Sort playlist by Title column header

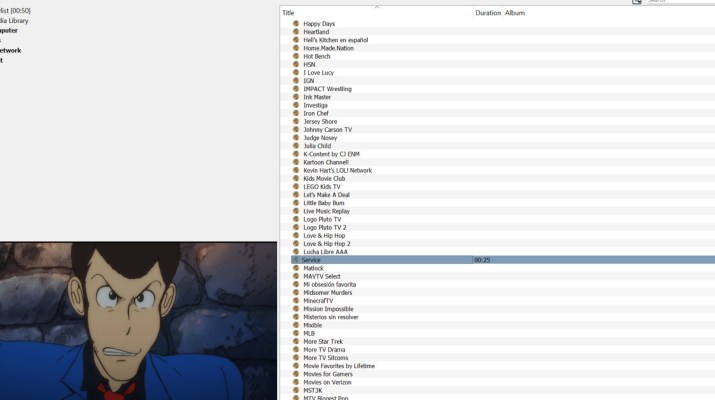pos(288,13)
